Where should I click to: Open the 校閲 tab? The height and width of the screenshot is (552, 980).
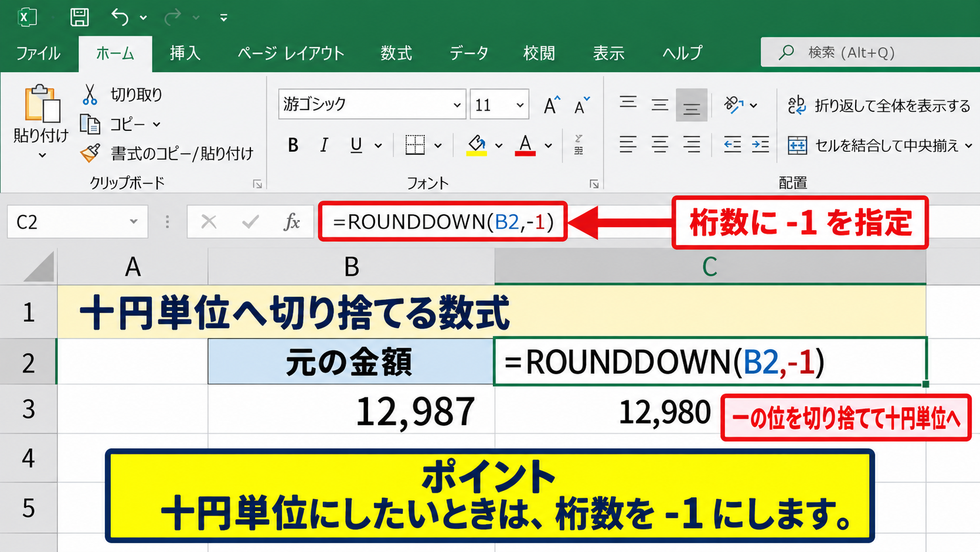539,53
